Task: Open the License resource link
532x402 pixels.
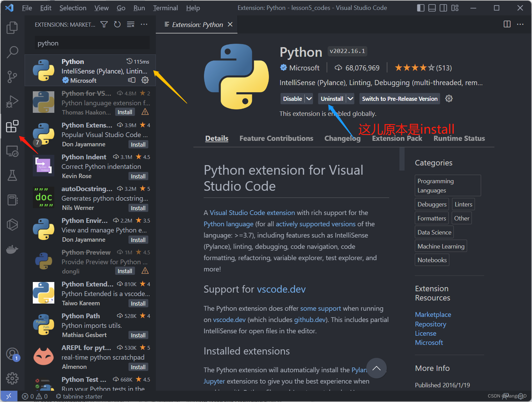Action: (x=425, y=333)
